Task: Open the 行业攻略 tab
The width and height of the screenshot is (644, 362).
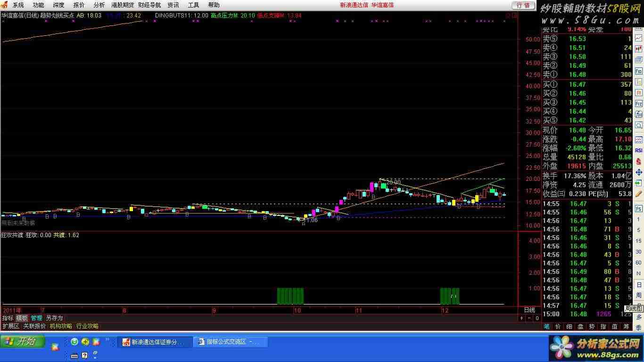Action: point(87,326)
